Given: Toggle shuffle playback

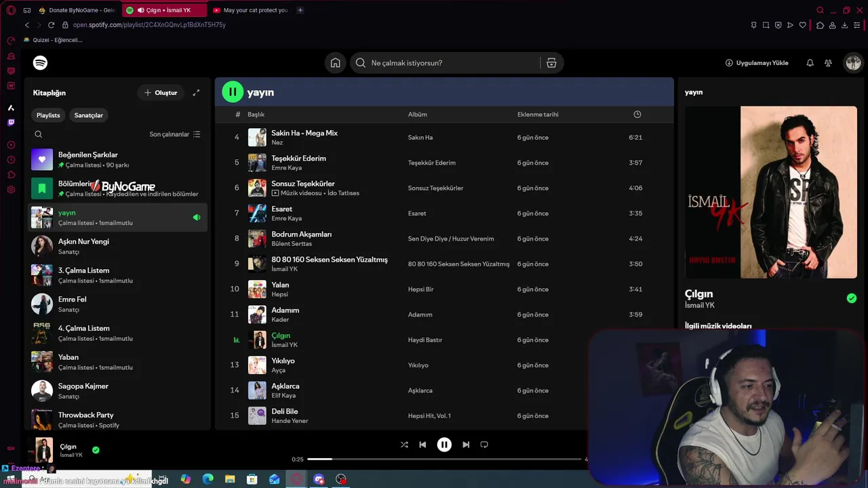Looking at the screenshot, I should click(x=404, y=445).
